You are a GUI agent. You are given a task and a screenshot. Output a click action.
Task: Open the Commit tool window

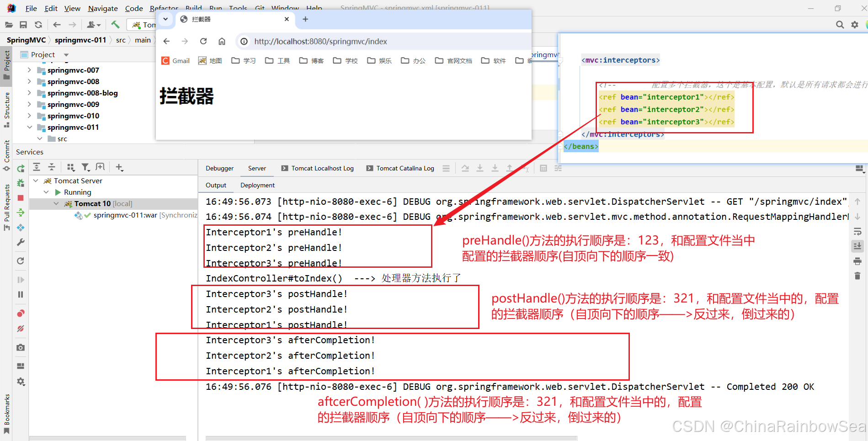(x=7, y=155)
